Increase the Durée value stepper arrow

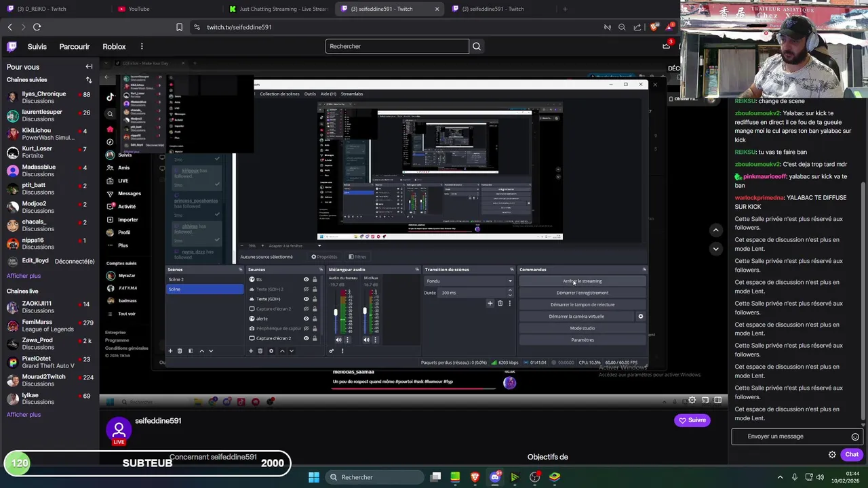pos(509,291)
